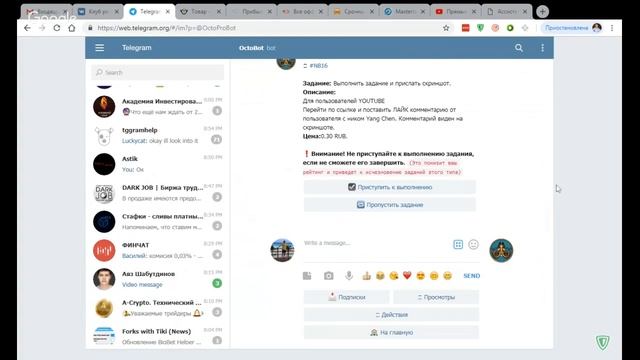Image resolution: width=640 pixels, height=360 pixels.
Task: Click the green shield extension icon
Action: 480,28
